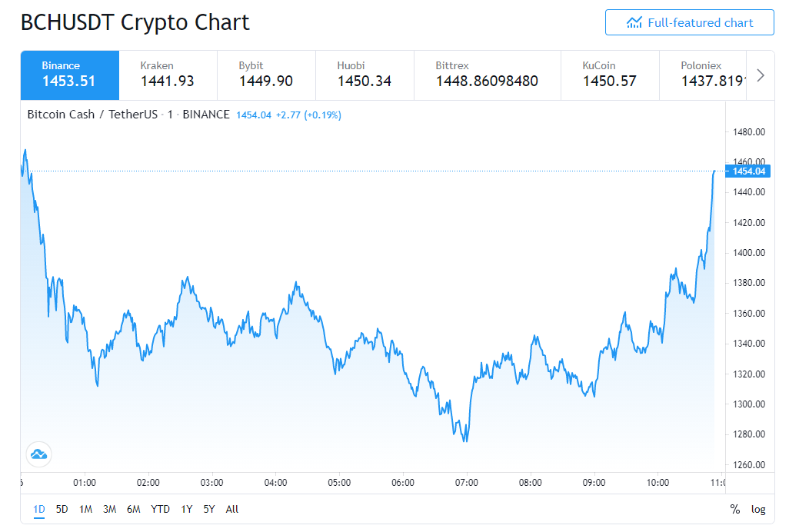This screenshot has width=789, height=532.
Task: Click the 1454.04 current price label
Action: click(x=747, y=171)
